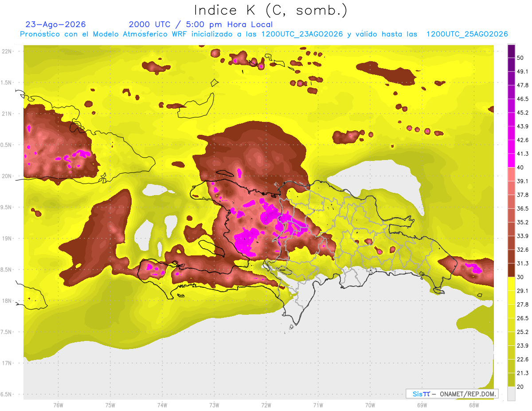Click the "SisTT - ONAMET/REP.DOM." credit box
This screenshot has width=532, height=411.
[452, 394]
